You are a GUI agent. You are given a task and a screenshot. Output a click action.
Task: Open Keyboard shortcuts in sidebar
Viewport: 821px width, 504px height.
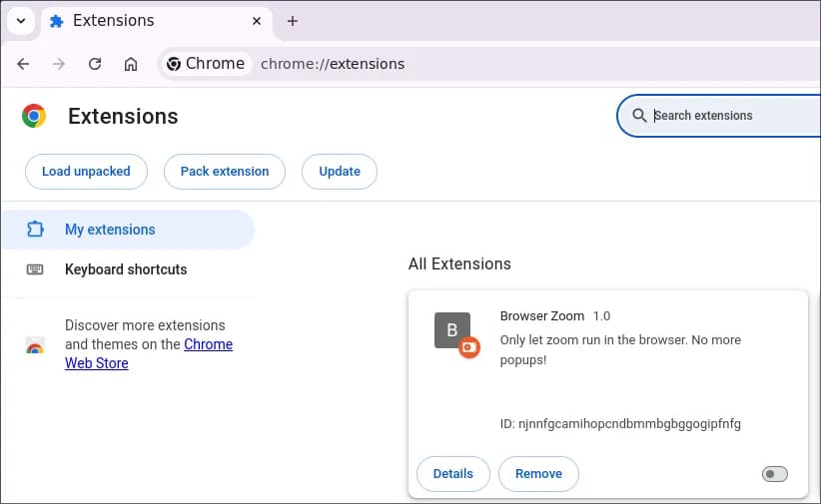(x=127, y=269)
